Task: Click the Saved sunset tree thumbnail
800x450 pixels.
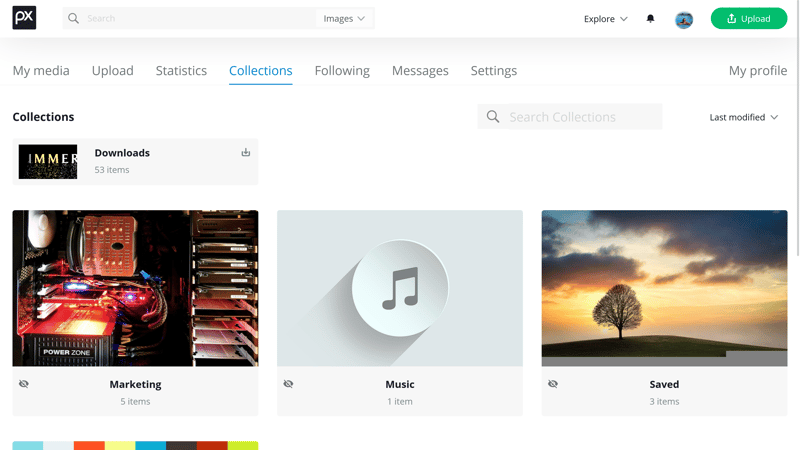Action: [x=664, y=288]
